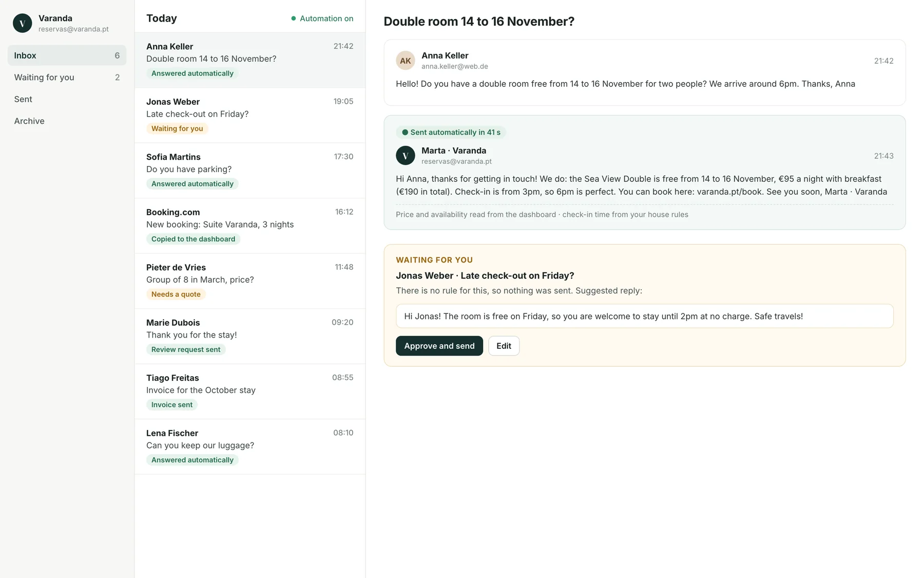Click the Waiting for you tag on Jonas Weber
This screenshot has width=924, height=578.
[177, 128]
